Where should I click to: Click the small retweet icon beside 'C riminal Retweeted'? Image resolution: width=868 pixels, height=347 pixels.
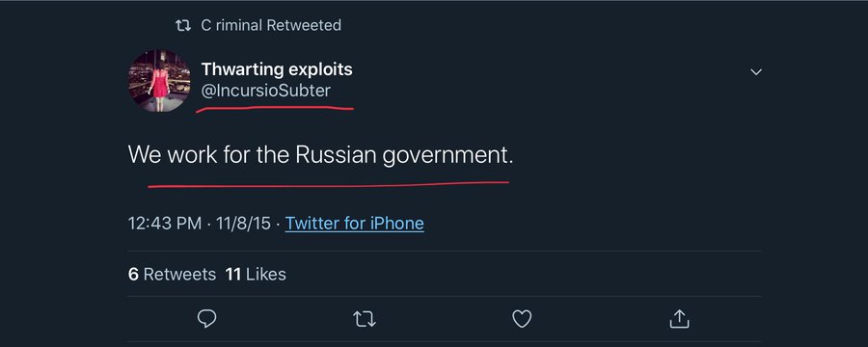point(182,25)
